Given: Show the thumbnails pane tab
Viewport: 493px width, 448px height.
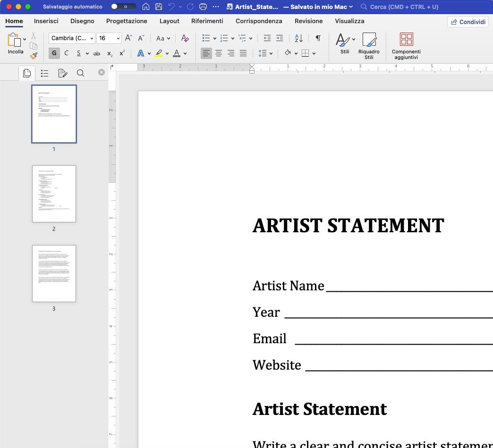Looking at the screenshot, I should [27, 73].
